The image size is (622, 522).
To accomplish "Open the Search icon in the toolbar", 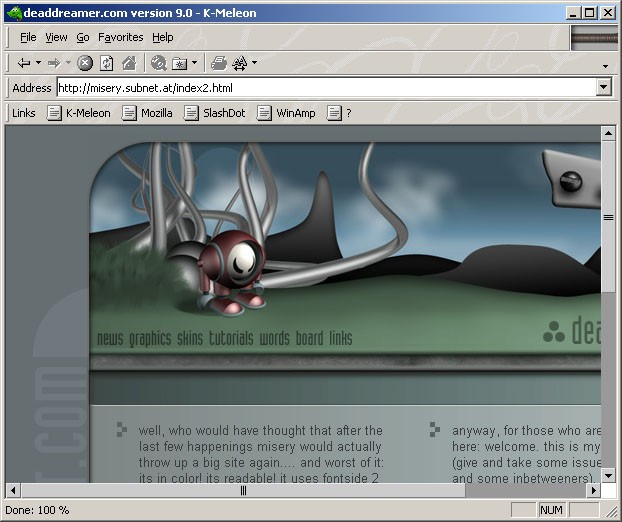I will pyautogui.click(x=158, y=63).
